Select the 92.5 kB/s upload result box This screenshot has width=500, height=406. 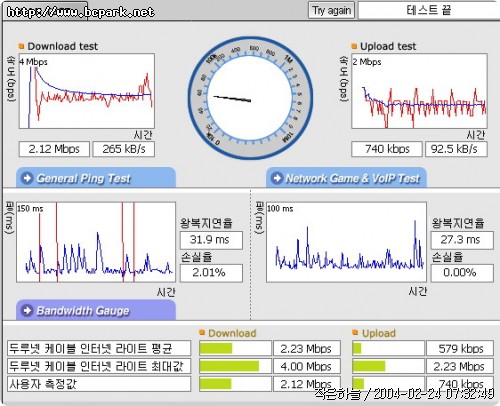pyautogui.click(x=456, y=149)
